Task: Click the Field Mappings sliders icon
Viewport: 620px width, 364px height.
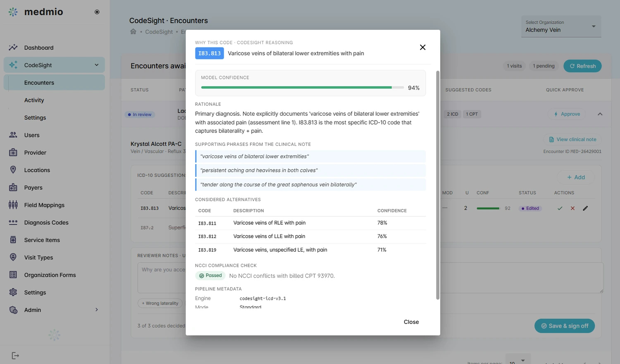Action: point(13,205)
